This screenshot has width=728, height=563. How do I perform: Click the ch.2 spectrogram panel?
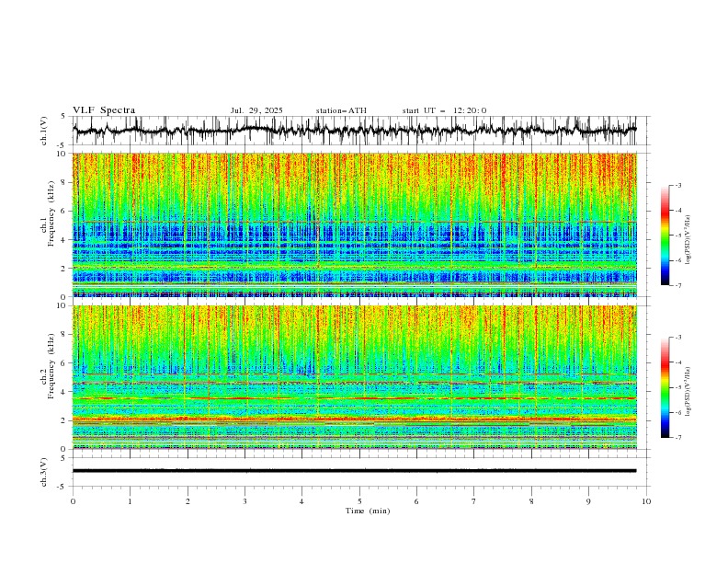point(355,377)
